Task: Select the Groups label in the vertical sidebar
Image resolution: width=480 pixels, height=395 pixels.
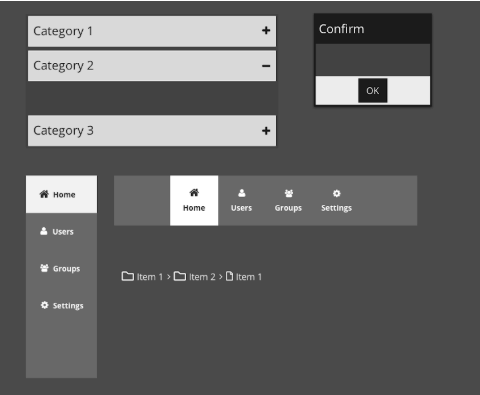Action: click(x=66, y=269)
